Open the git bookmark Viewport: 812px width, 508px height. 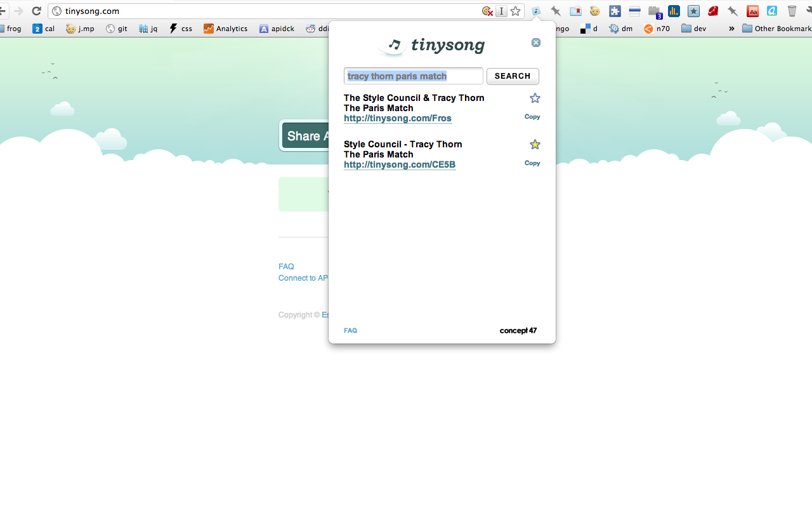click(117, 29)
